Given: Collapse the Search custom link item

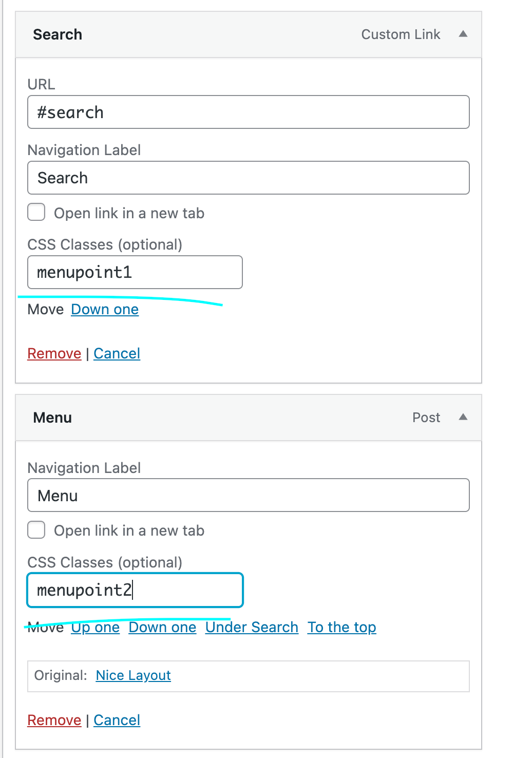Looking at the screenshot, I should tap(463, 34).
